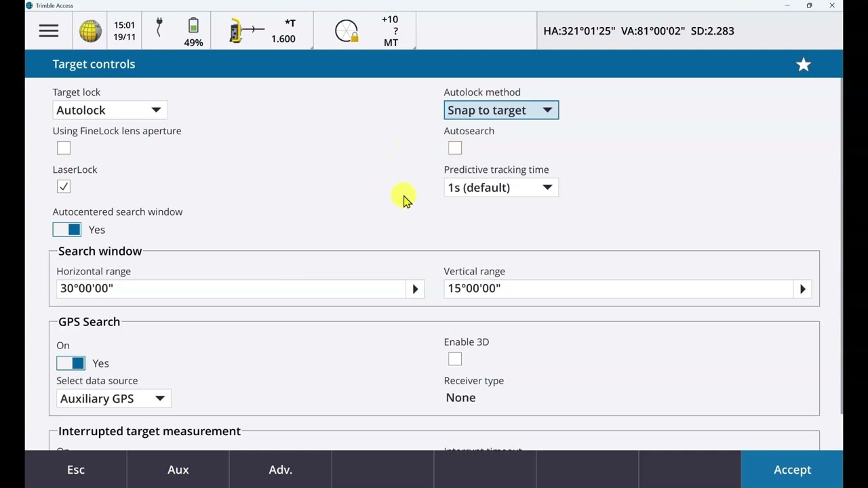Expand the Horizontal range arrow options

click(415, 289)
